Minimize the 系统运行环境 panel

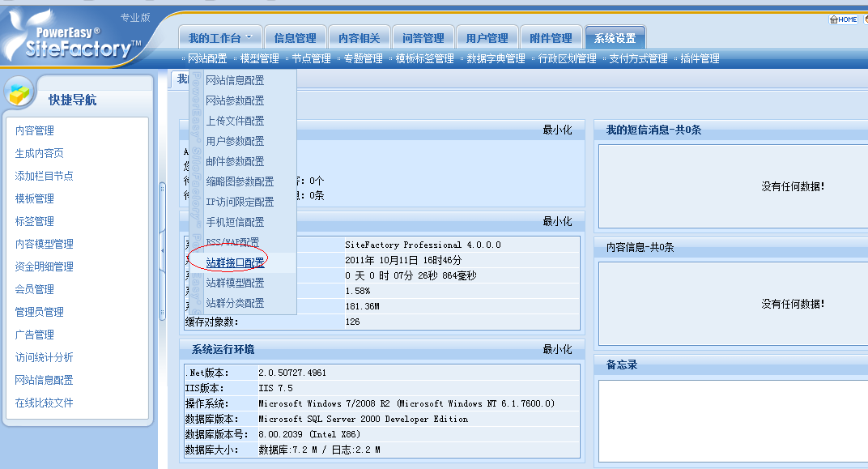pos(557,349)
